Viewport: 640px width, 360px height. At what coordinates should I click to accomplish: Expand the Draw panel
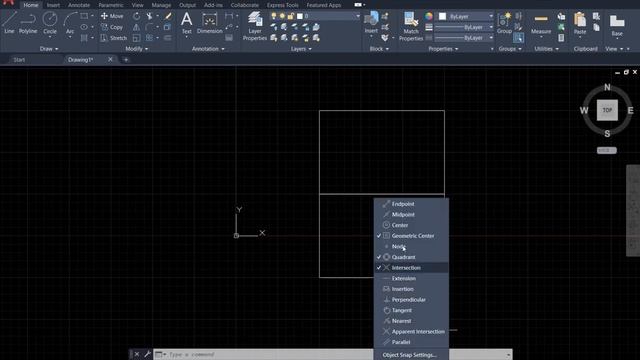[x=49, y=49]
